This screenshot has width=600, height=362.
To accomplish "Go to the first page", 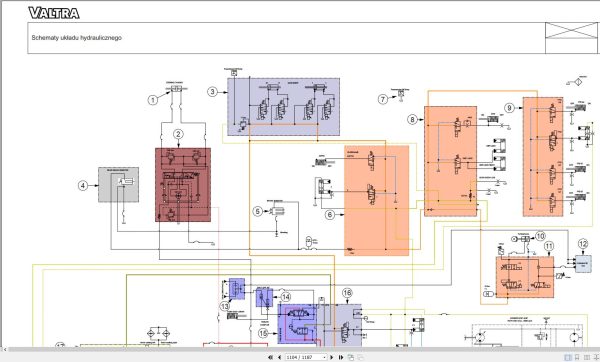I will click(x=270, y=357).
